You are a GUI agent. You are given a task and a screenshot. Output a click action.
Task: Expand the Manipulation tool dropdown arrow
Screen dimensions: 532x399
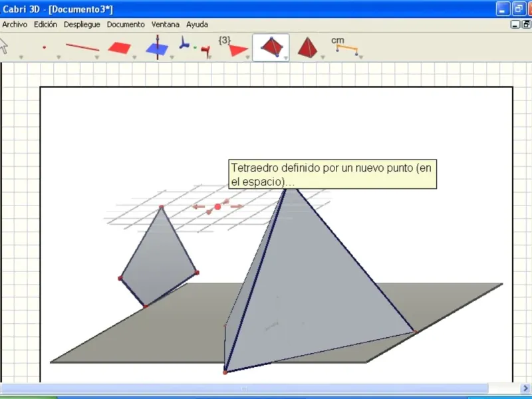[x=21, y=57]
